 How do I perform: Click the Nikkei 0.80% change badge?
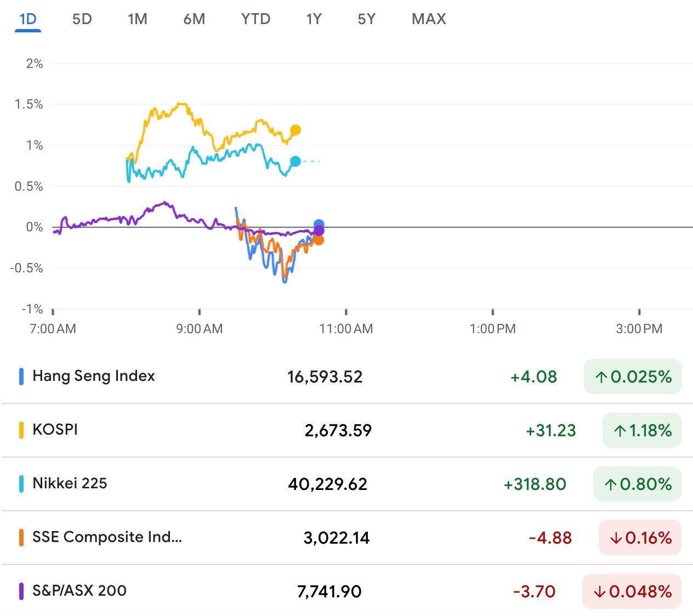637,484
